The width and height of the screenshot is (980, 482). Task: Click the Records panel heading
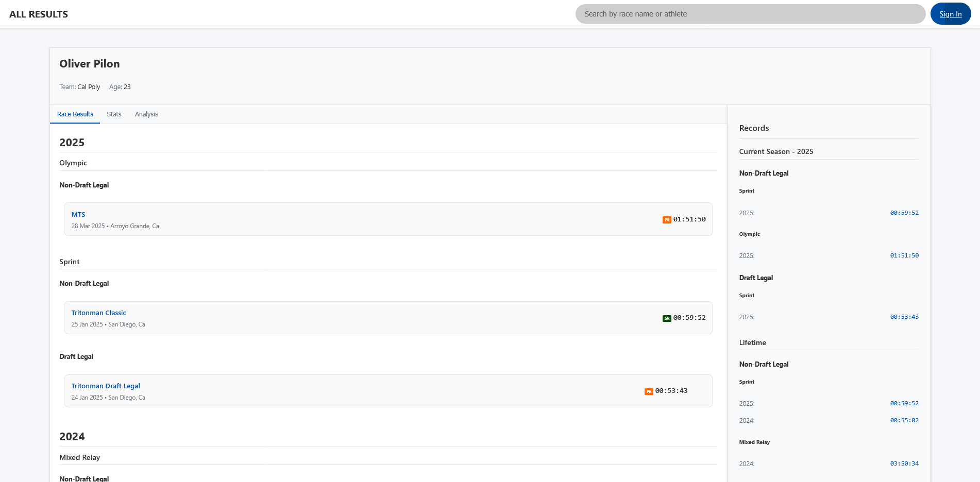pos(754,128)
